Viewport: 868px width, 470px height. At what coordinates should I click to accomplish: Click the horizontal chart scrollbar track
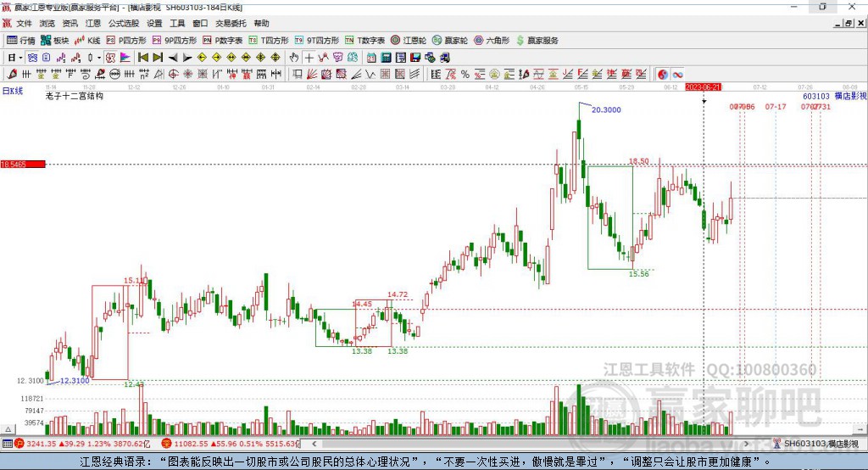(x=530, y=444)
